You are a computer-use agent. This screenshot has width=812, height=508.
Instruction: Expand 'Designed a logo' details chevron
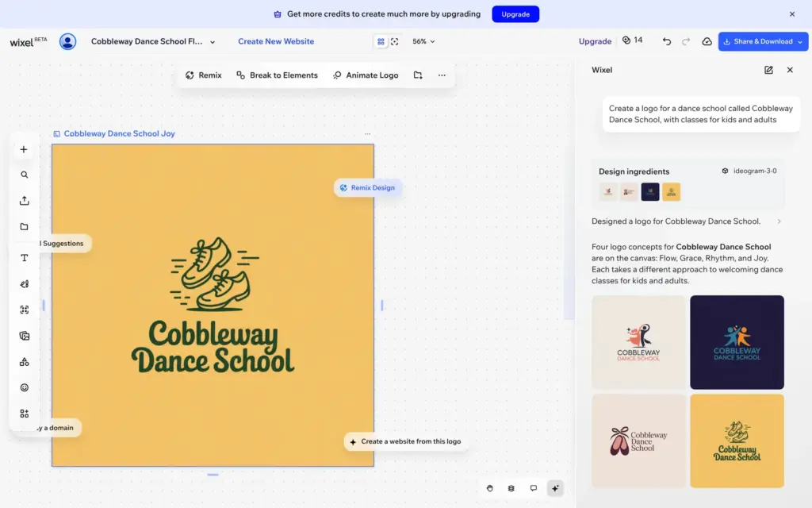(779, 221)
